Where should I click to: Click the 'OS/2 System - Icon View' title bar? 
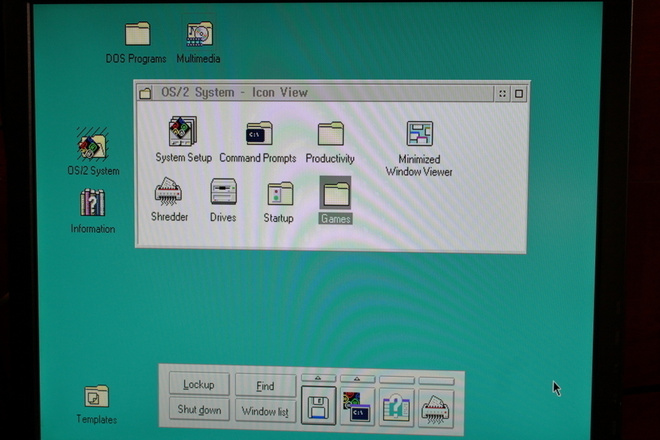pyautogui.click(x=322, y=93)
